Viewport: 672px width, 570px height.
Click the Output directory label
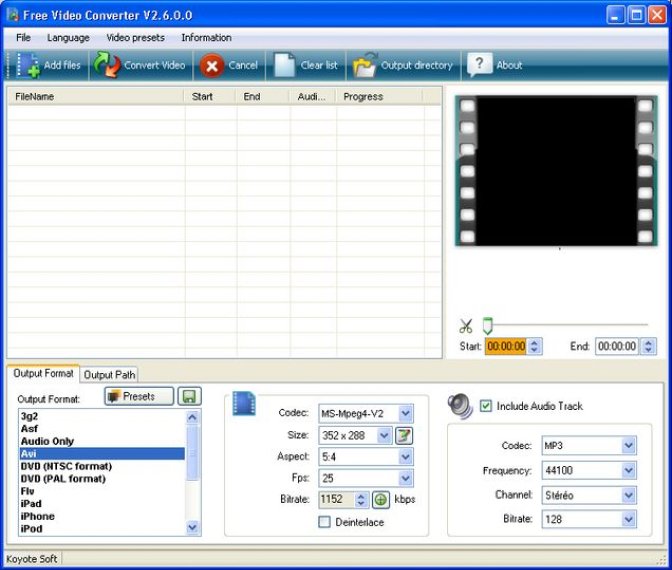tap(417, 65)
